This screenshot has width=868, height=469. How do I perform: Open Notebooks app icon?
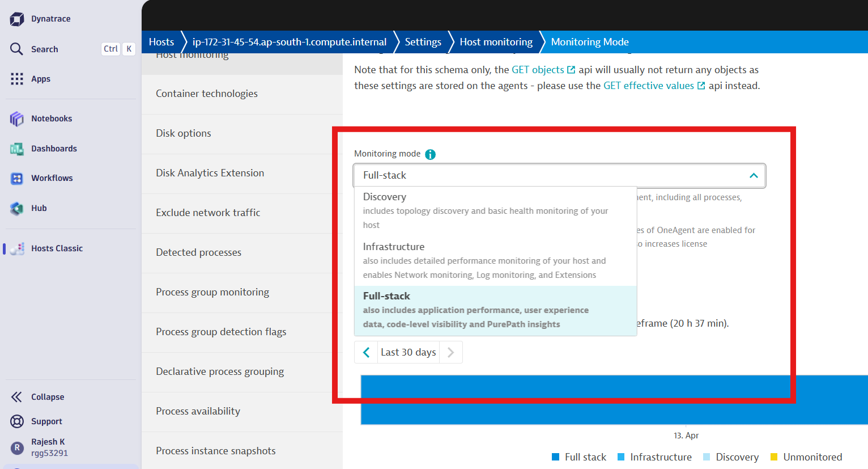click(x=17, y=119)
